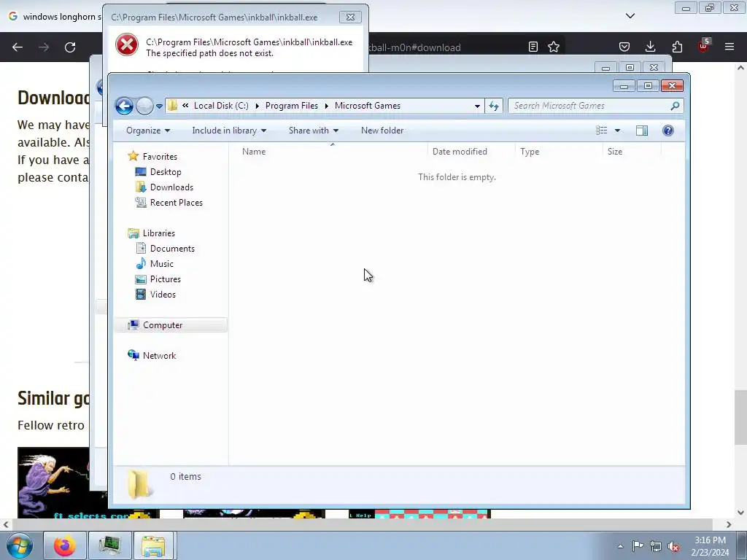Click the Microsoft Games breadcrumb
747x560 pixels.
coord(368,106)
